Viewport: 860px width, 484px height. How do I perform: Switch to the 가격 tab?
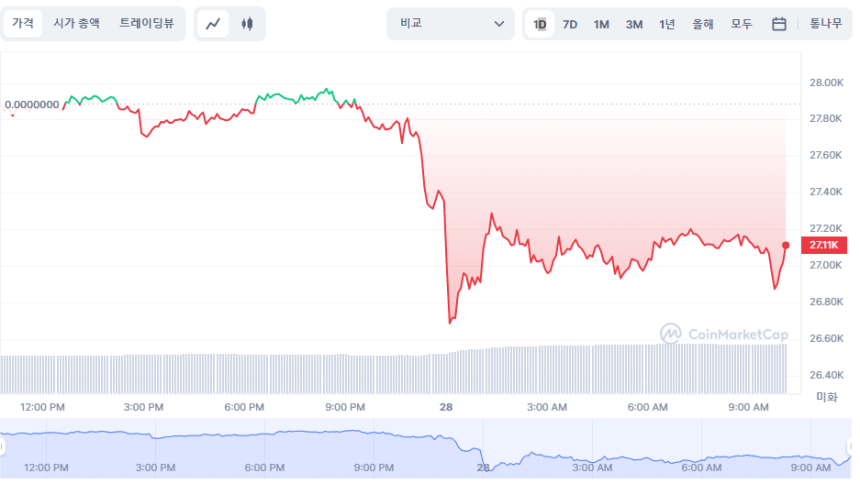[23, 23]
